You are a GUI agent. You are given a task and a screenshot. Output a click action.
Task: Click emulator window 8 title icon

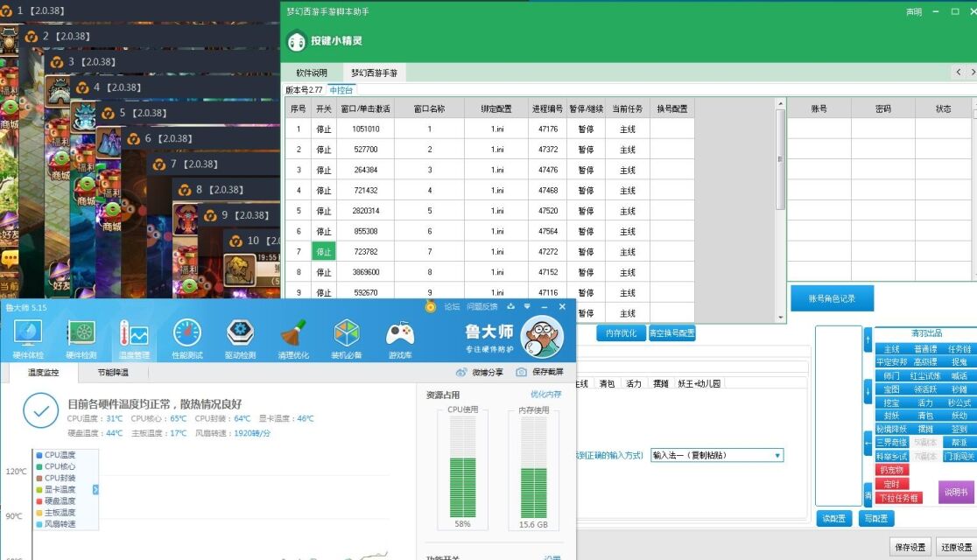[185, 189]
